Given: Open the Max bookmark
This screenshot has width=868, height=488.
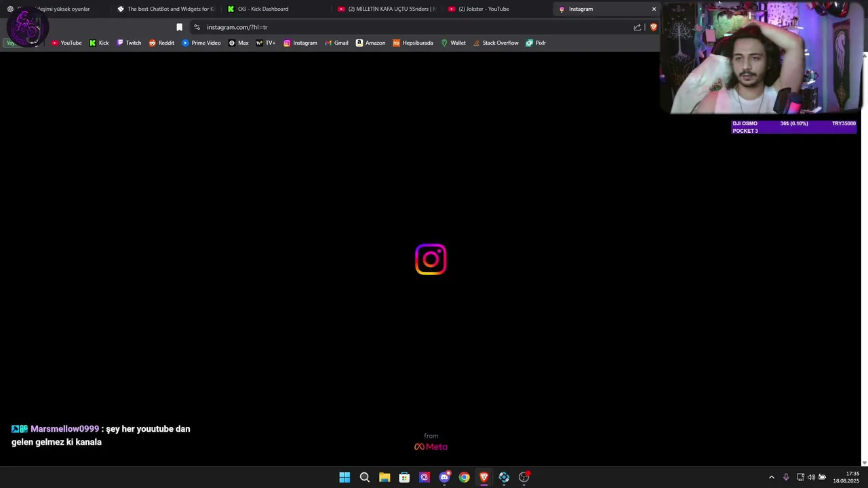Looking at the screenshot, I should coord(239,43).
